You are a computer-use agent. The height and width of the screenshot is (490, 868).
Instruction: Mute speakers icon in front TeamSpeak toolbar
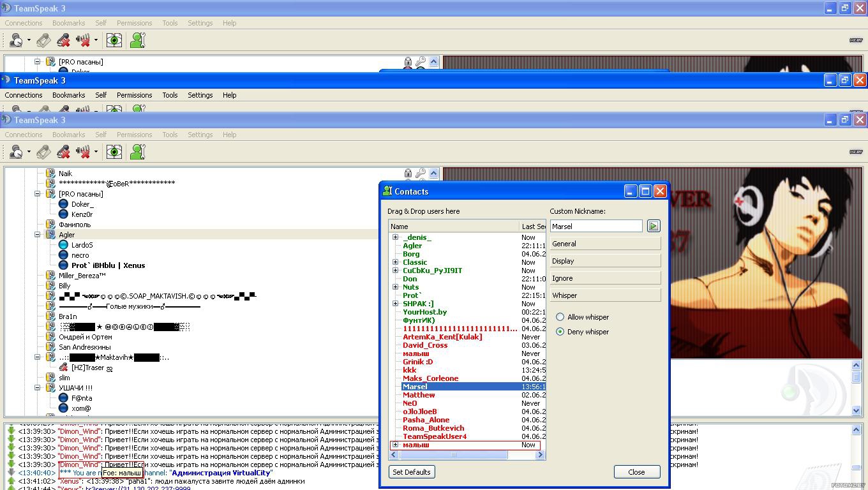(83, 152)
